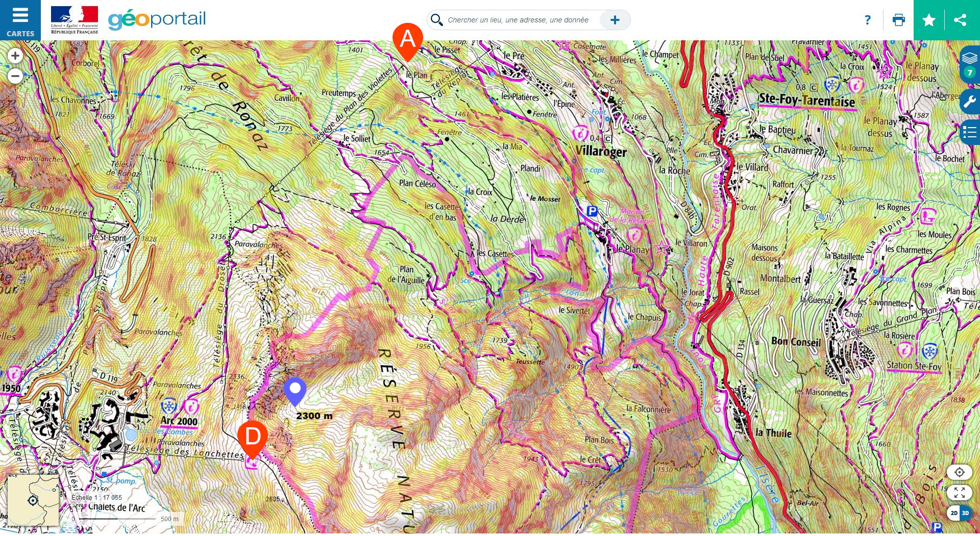Screen dimensions: 980x536
Task: Zoom in with the plus button
Action: click(x=15, y=56)
